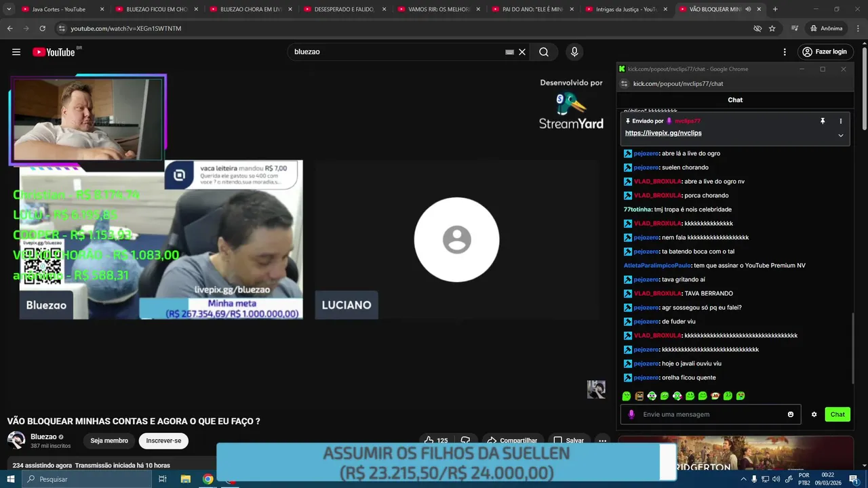Image resolution: width=868 pixels, height=488 pixels.
Task: Show hidden tray icons chevron
Action: (x=743, y=479)
